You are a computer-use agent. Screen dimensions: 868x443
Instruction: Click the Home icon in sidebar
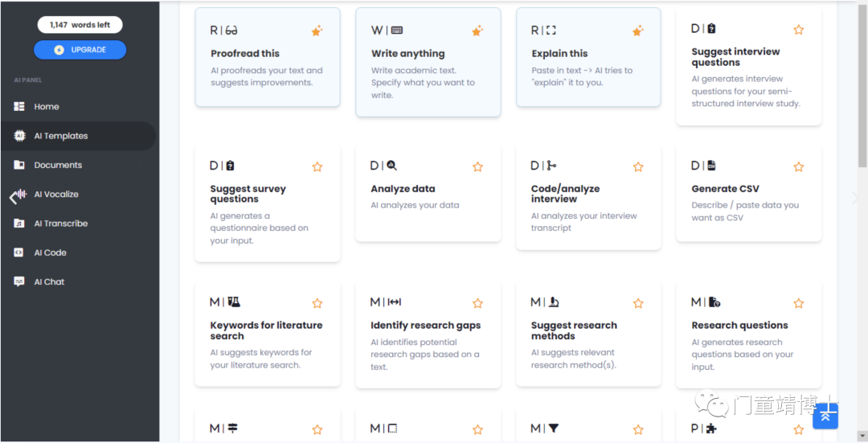tap(19, 106)
